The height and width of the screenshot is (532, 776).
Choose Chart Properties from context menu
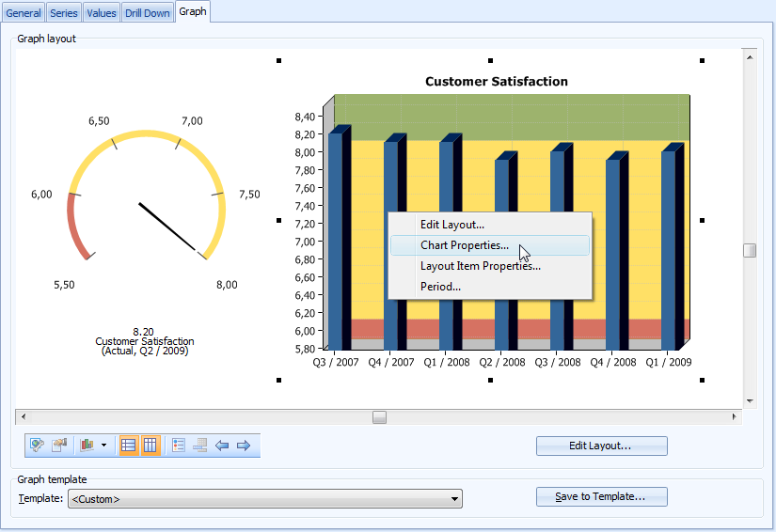pos(465,245)
